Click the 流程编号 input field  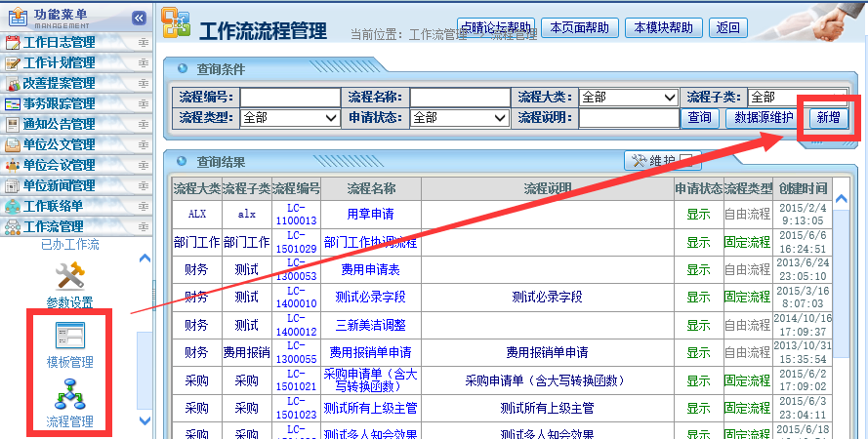[x=289, y=98]
